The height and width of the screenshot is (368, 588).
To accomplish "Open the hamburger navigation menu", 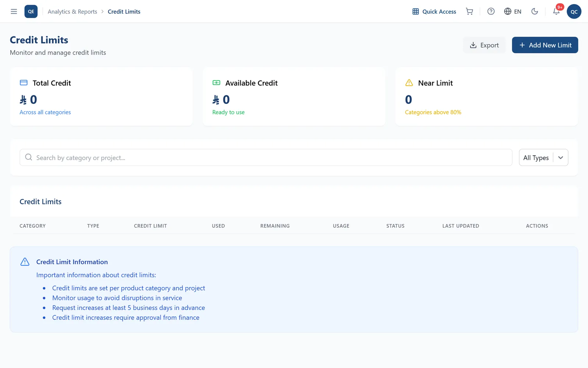I will click(14, 11).
